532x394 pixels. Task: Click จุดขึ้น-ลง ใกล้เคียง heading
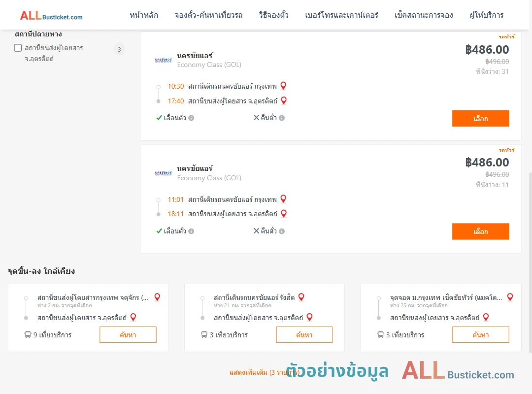coord(41,271)
